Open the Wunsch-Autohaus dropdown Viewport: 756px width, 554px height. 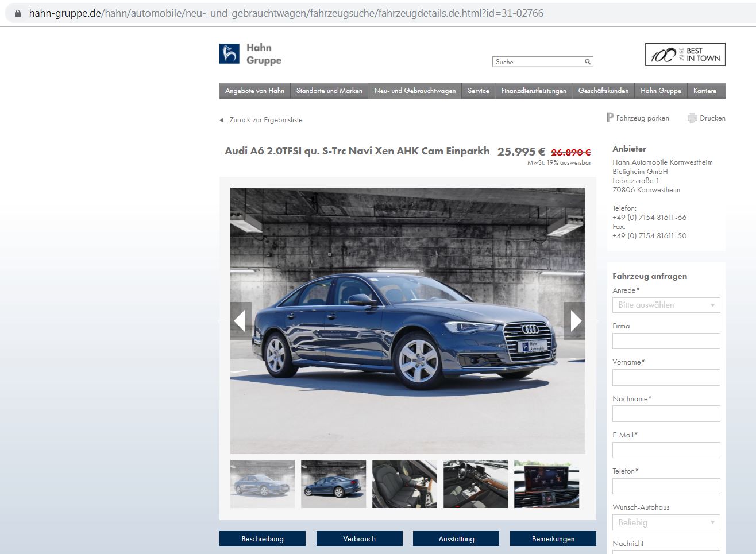point(666,522)
